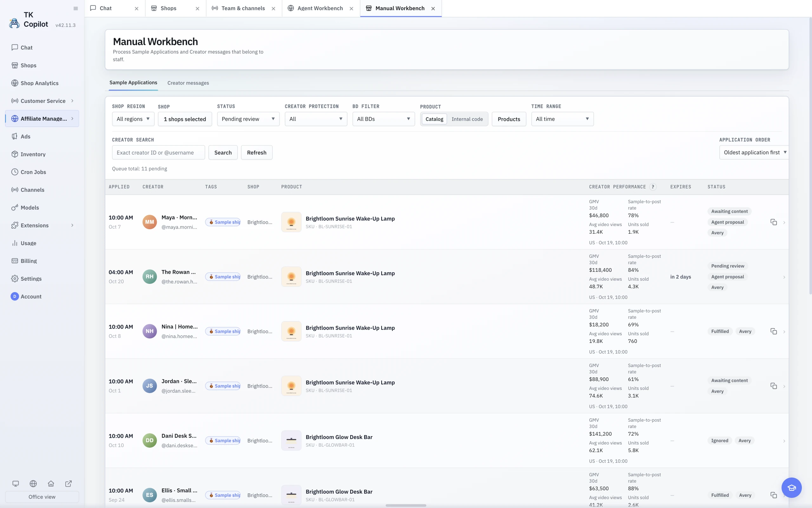Expand the Customer Service menu
This screenshot has height=508, width=812.
coord(42,101)
